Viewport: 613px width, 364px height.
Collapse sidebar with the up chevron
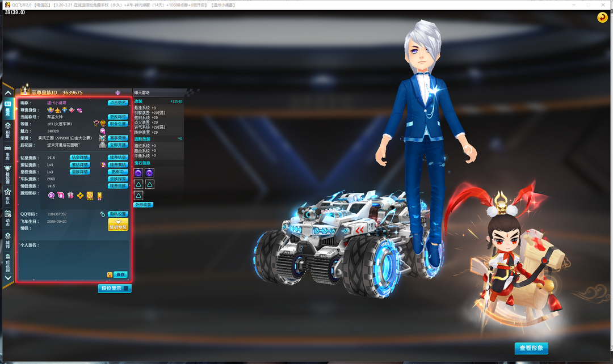pos(8,93)
